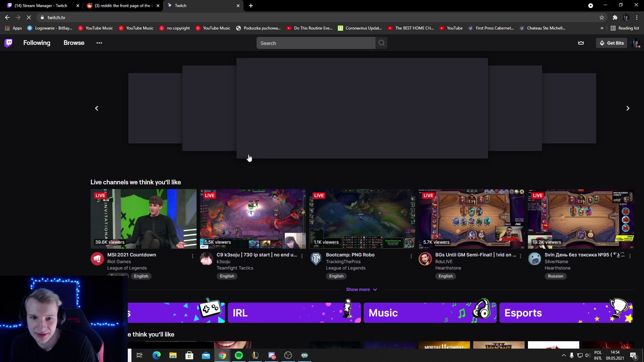The image size is (644, 362).
Task: Switch to reddit front page tab
Action: 123,6
